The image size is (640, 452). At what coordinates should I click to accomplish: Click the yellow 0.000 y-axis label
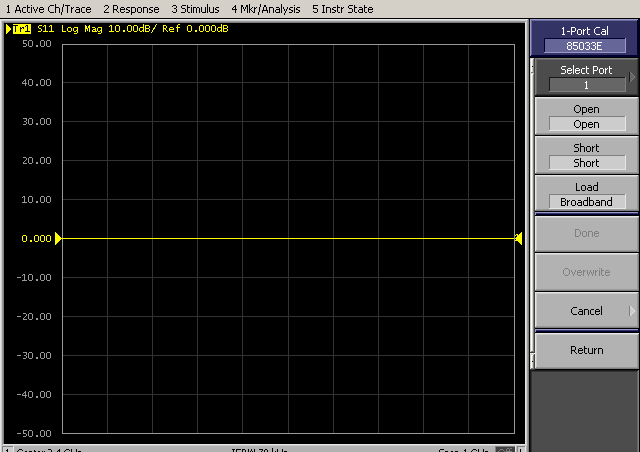[x=36, y=238]
